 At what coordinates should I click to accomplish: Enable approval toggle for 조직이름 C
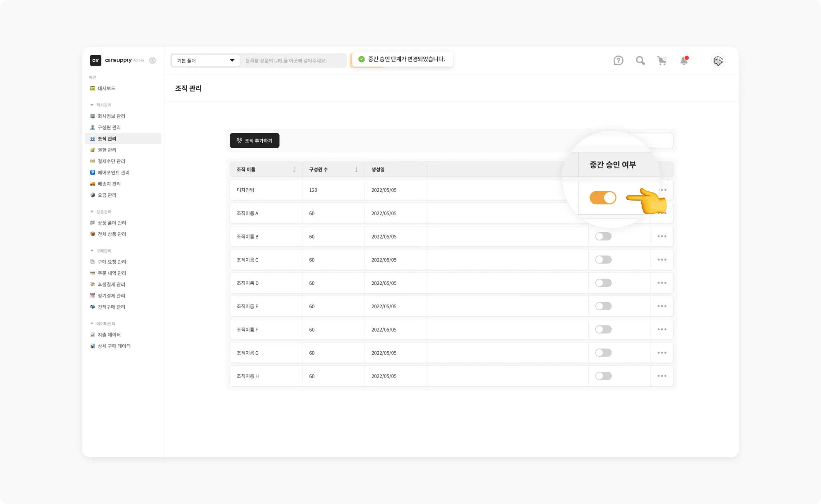[603, 260]
